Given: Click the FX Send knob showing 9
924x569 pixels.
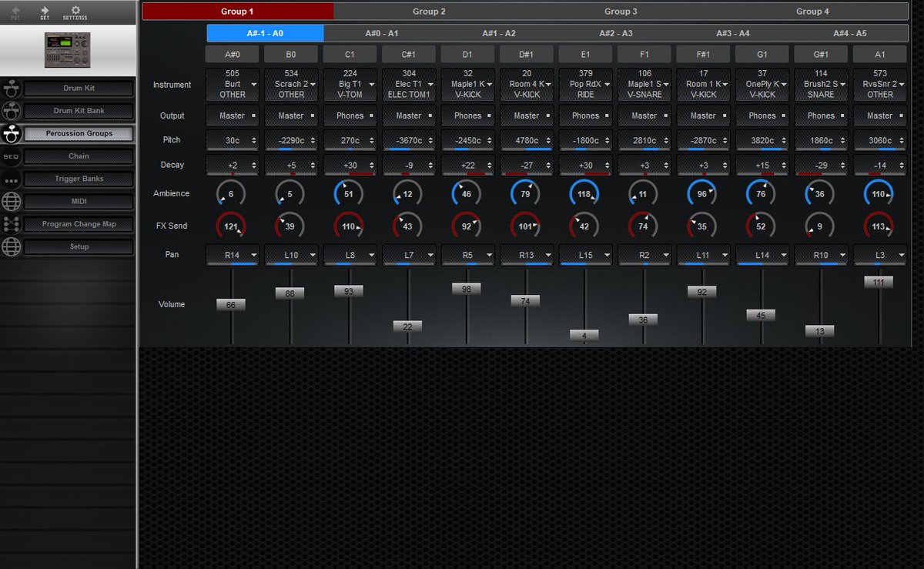Looking at the screenshot, I should coord(821,226).
